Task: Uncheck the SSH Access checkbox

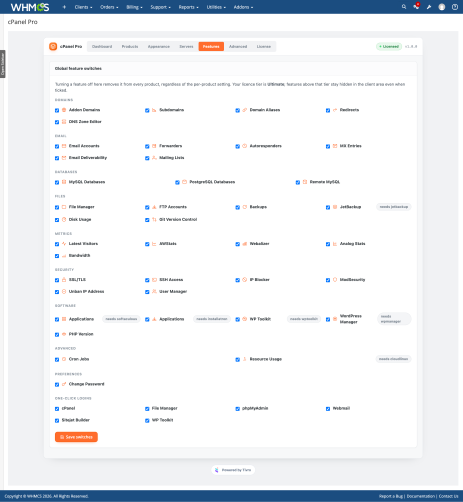Action: (x=147, y=280)
